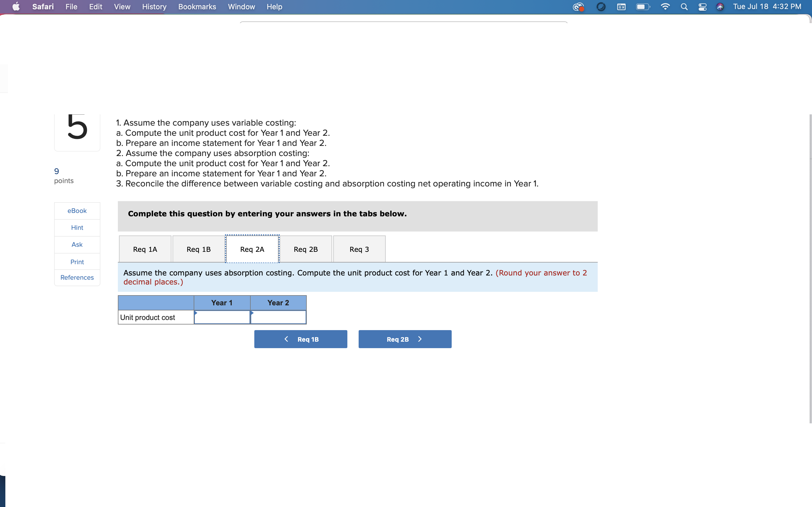Open Control Center in the menu bar

702,7
